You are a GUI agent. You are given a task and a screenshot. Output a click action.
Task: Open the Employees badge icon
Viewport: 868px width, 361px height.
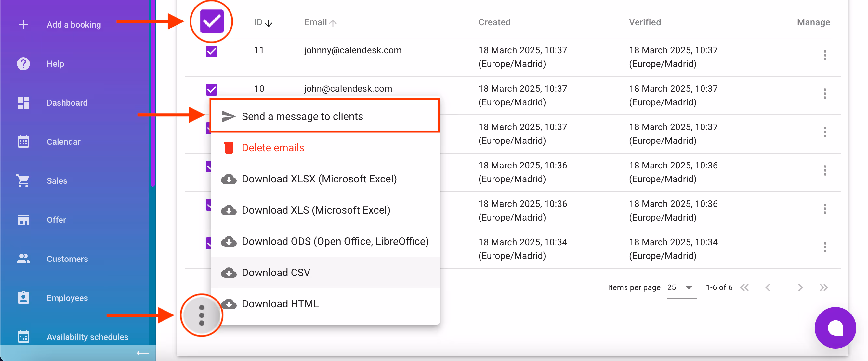coord(23,297)
